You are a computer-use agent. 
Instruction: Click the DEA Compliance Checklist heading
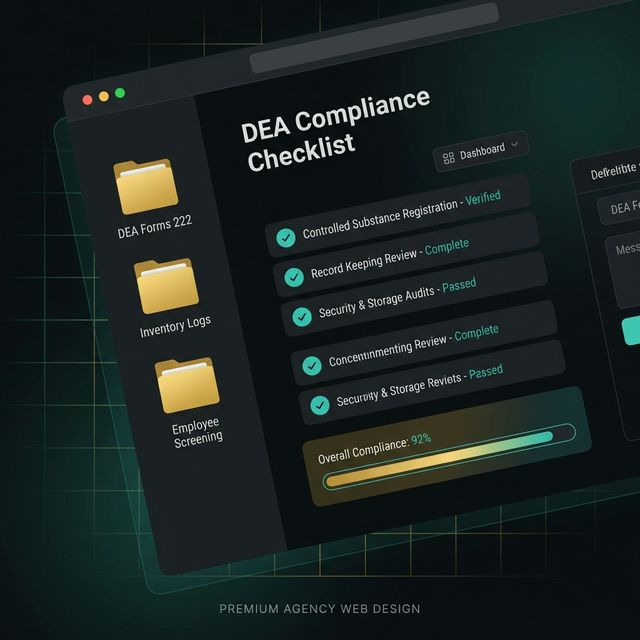click(x=336, y=129)
